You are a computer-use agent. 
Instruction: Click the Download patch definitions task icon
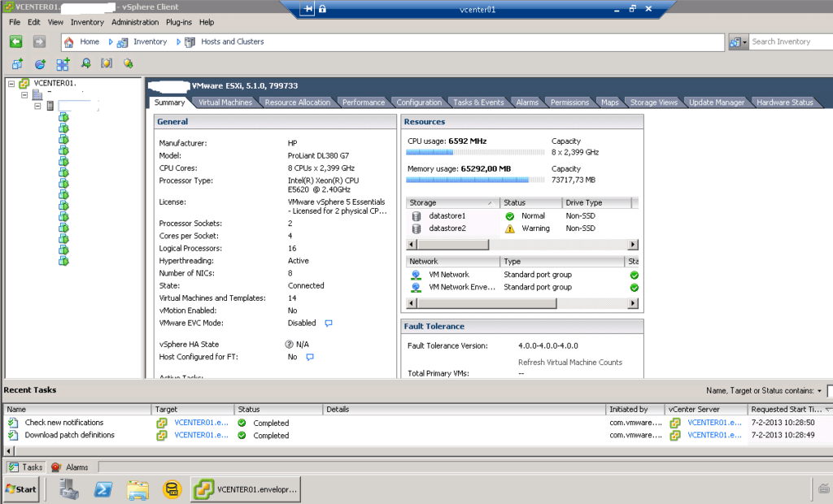[x=13, y=435]
